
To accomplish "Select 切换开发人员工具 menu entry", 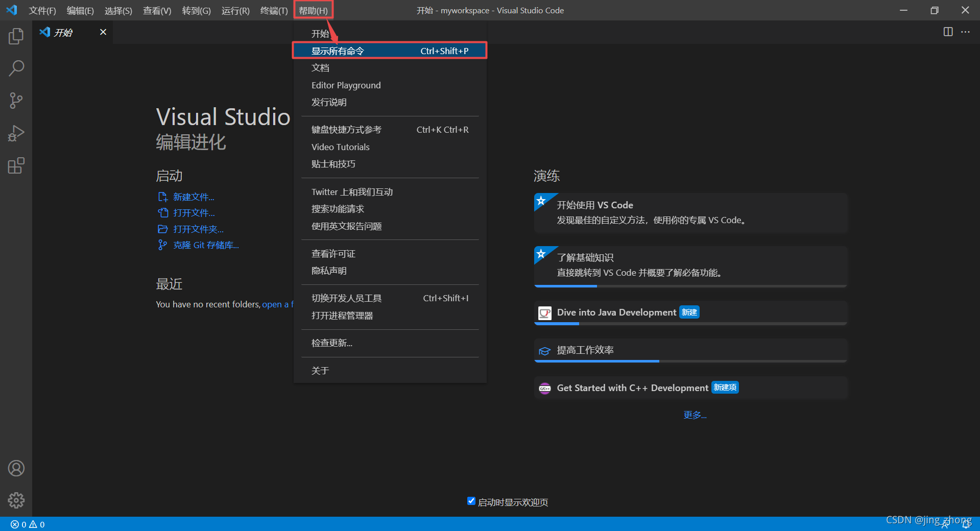I will (390, 298).
